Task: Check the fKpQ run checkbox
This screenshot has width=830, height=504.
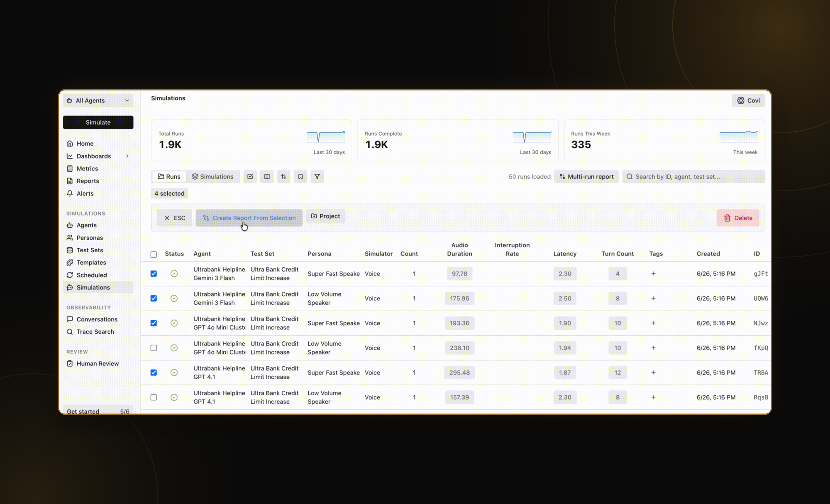Action: coord(154,348)
